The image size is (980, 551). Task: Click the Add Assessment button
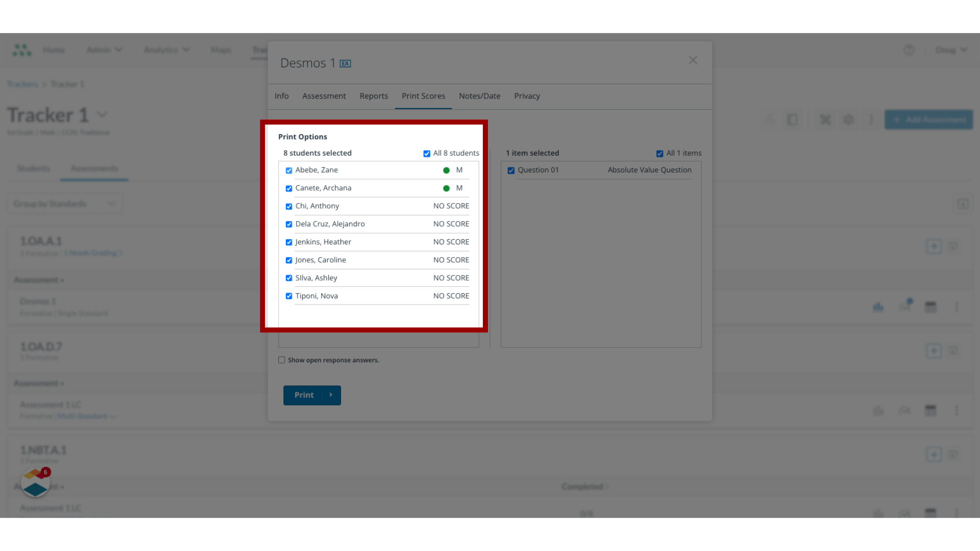928,119
